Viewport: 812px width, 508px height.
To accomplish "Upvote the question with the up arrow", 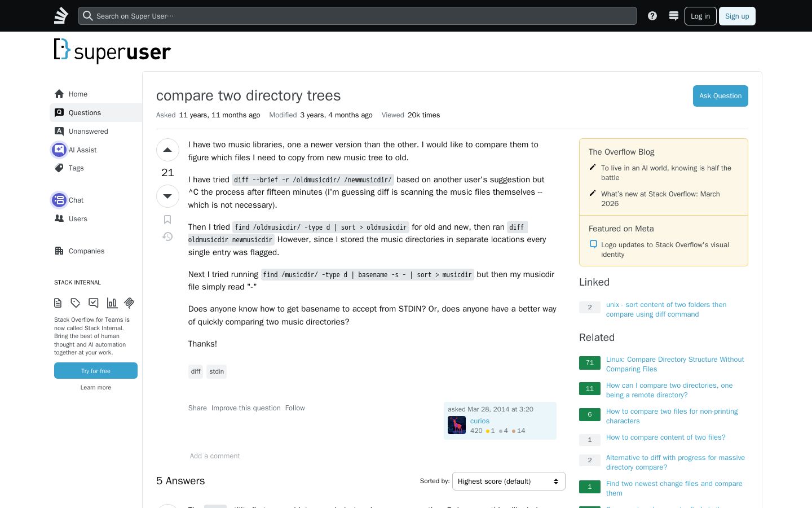I will click(x=167, y=150).
